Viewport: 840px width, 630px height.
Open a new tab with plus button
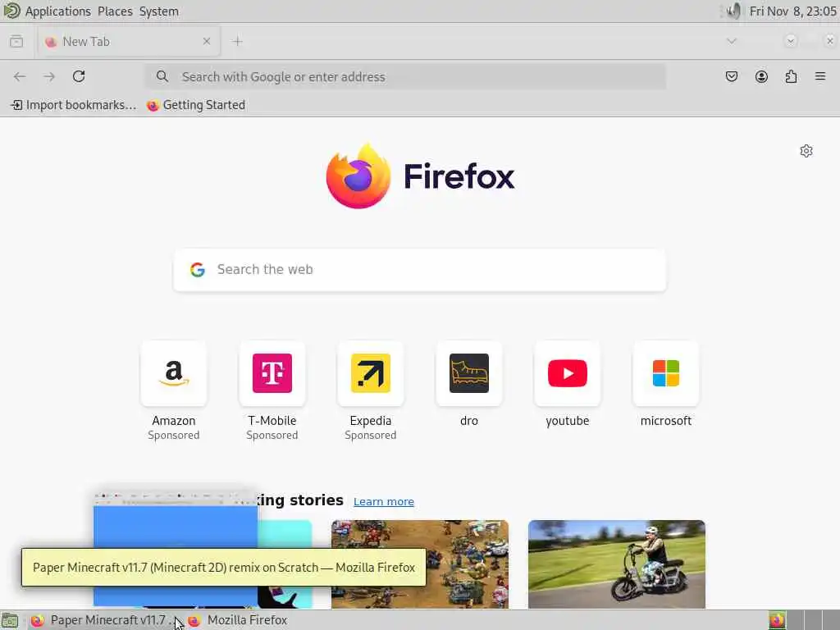237,41
